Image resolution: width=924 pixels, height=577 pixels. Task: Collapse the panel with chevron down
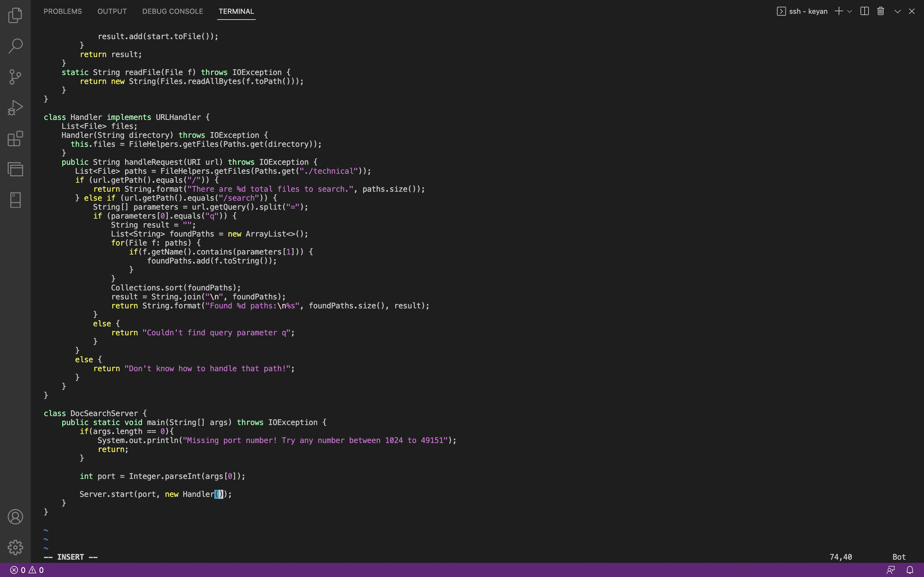click(897, 12)
